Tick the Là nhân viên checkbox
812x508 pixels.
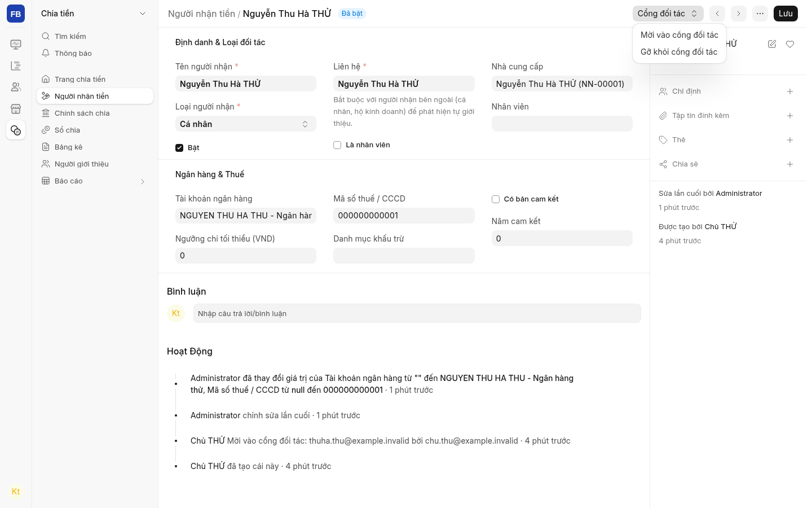click(337, 145)
